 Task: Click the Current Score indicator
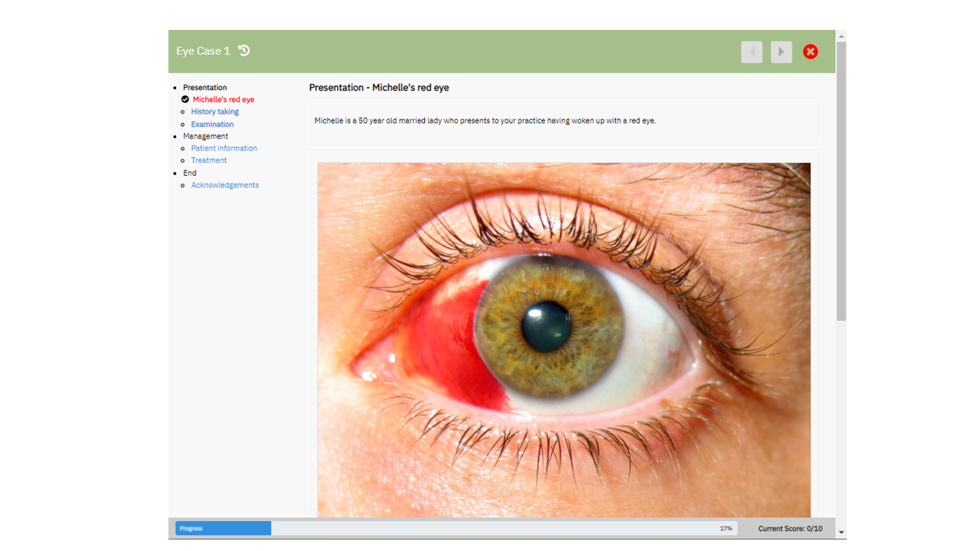point(789,529)
